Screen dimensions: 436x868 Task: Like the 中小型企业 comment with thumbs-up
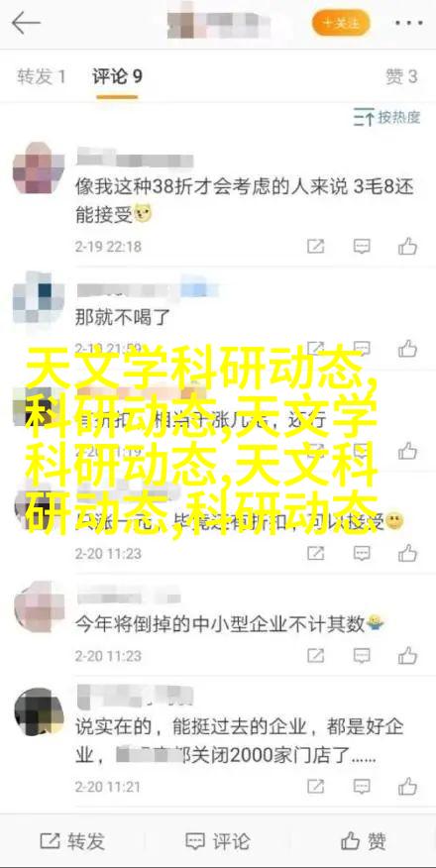pos(408,656)
